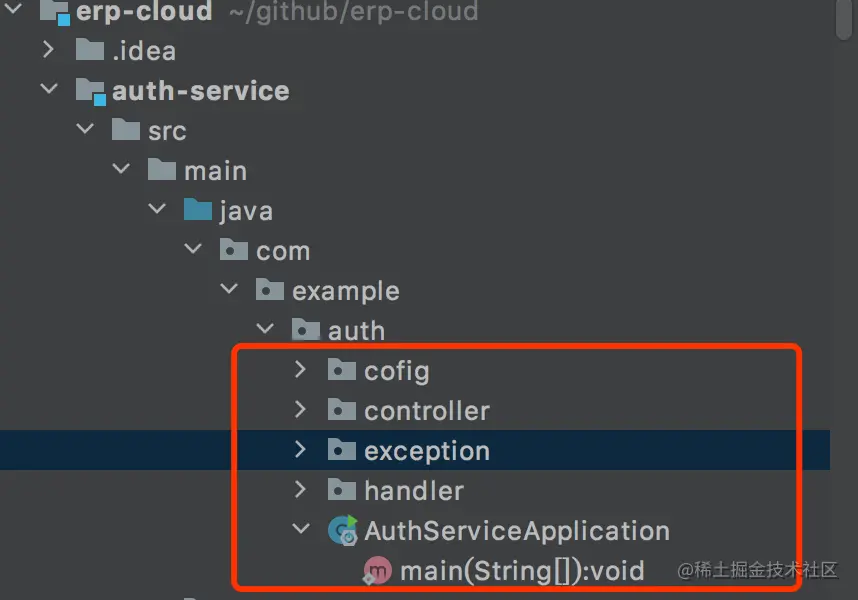
Task: Collapse the src folder
Action: [85, 129]
